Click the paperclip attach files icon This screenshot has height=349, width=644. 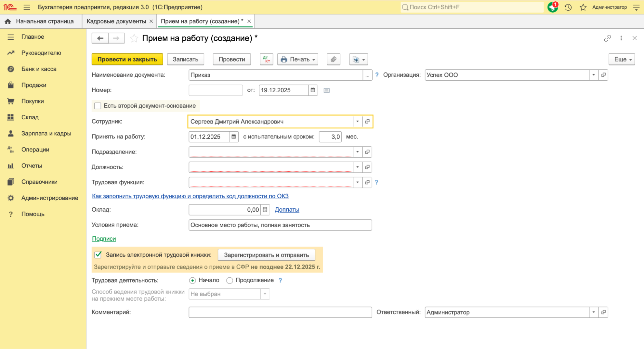click(333, 59)
